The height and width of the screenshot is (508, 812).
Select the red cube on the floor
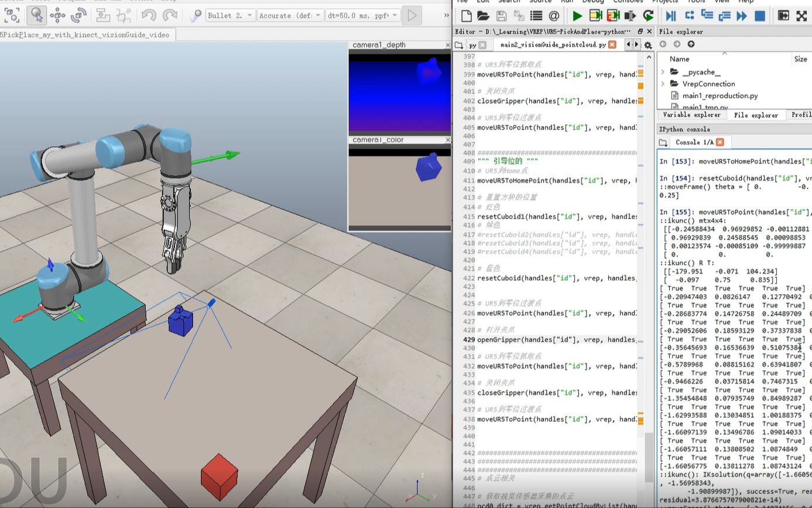219,478
